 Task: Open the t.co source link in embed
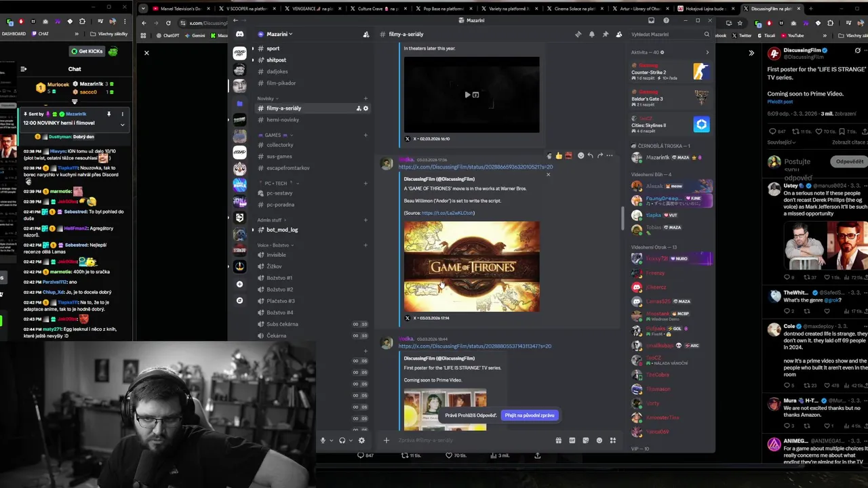click(x=448, y=213)
